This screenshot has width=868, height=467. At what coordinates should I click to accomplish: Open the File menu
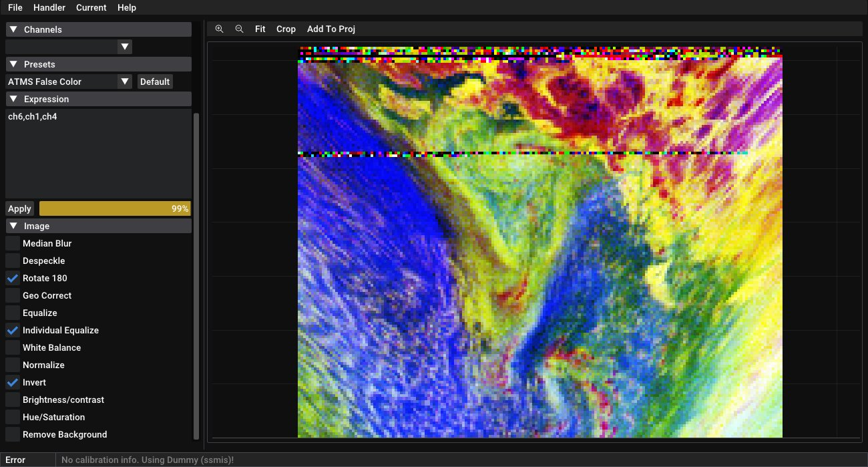[x=15, y=7]
